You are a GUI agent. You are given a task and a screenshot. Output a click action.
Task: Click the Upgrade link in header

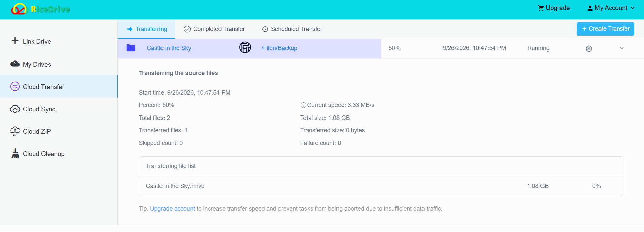point(554,8)
